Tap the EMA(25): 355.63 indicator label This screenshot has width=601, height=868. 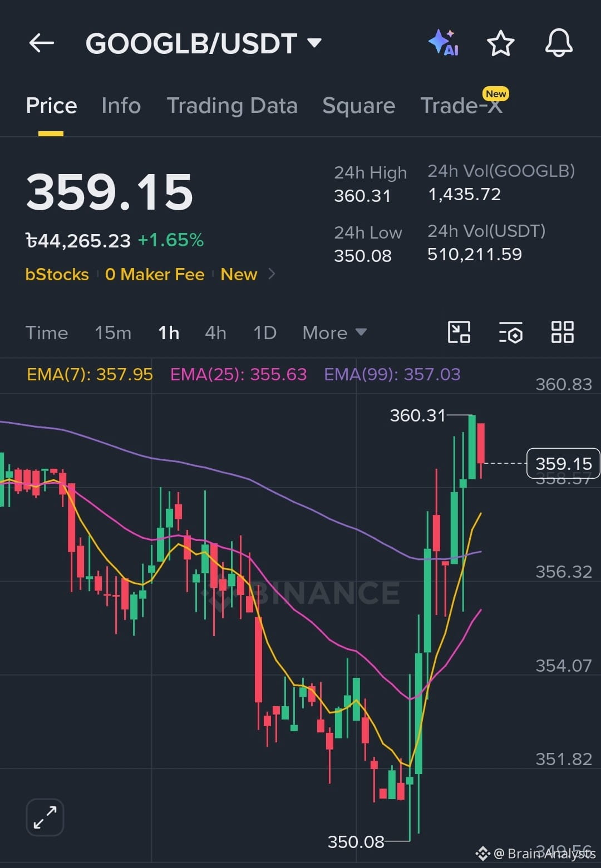(238, 374)
